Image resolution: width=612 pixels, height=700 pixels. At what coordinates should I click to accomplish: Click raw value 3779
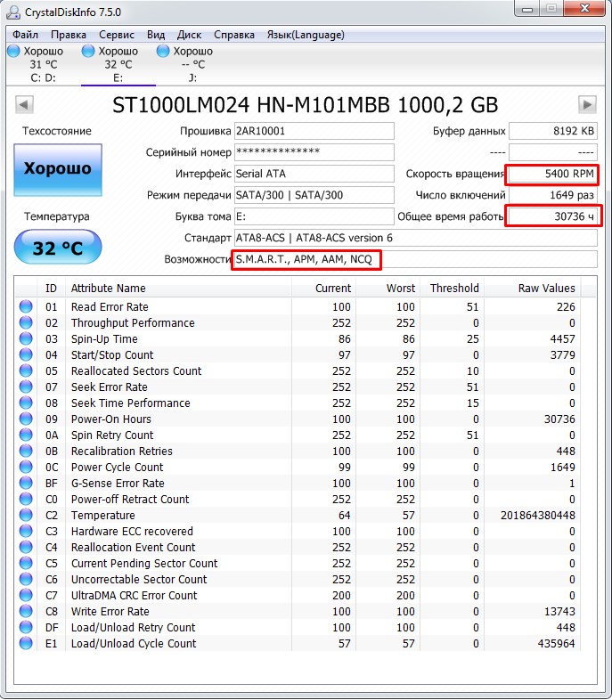pos(562,355)
